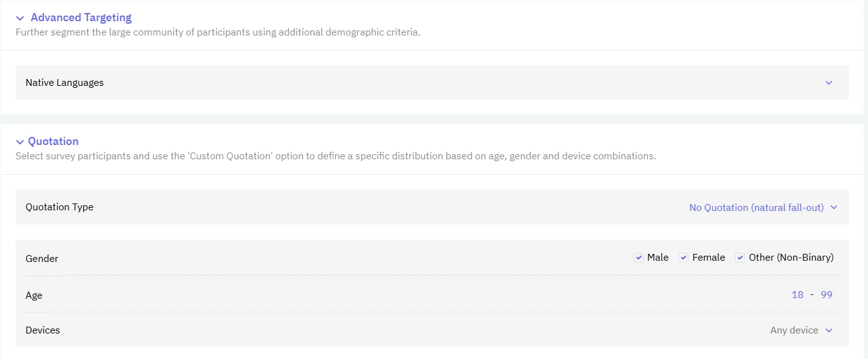Click the Age row label
Screen dimensions: 868x359
[x=34, y=296]
